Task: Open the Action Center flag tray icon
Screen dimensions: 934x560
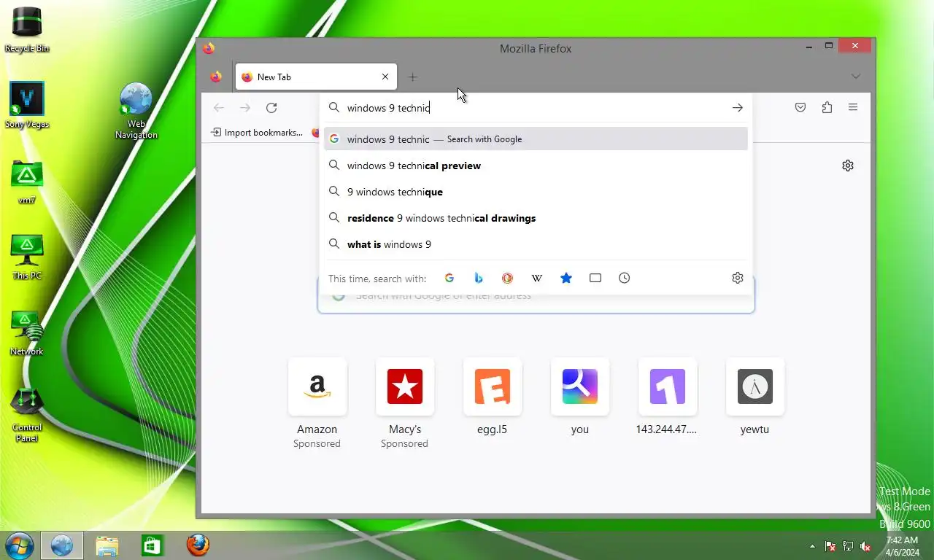Action: (830, 546)
